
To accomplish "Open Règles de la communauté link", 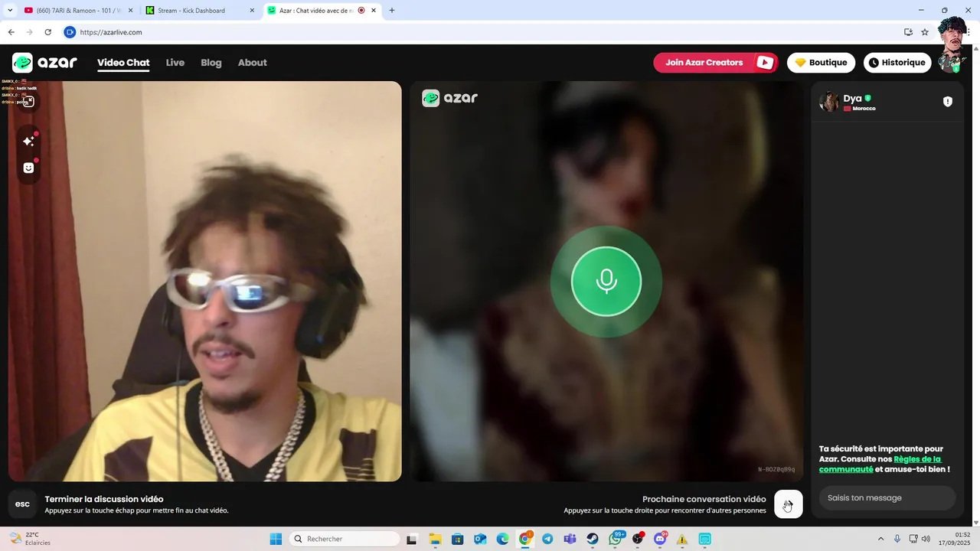I will point(880,464).
